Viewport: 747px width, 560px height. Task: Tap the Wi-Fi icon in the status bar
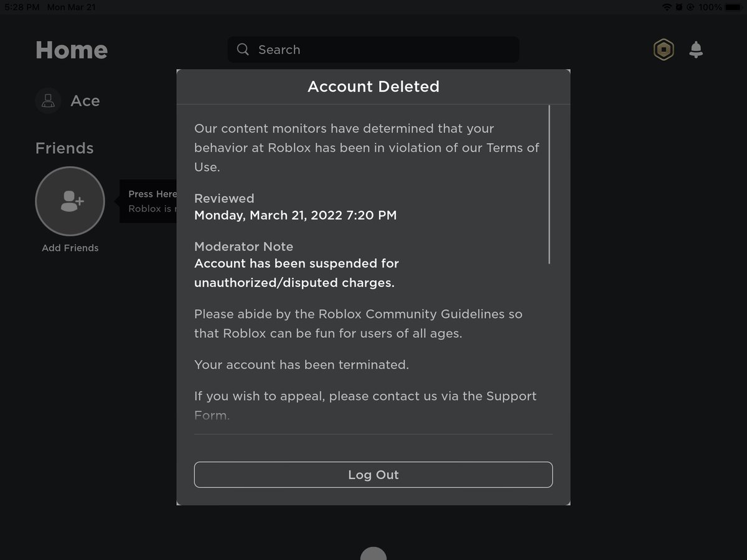point(666,7)
